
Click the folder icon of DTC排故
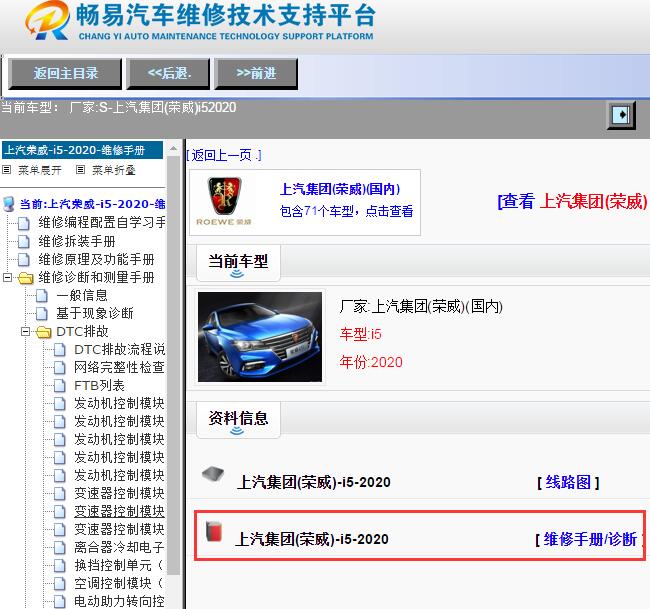pos(44,332)
